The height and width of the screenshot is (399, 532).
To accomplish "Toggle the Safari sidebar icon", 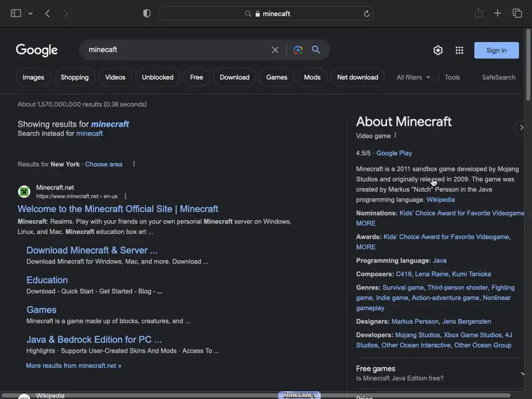I will 16,13.
